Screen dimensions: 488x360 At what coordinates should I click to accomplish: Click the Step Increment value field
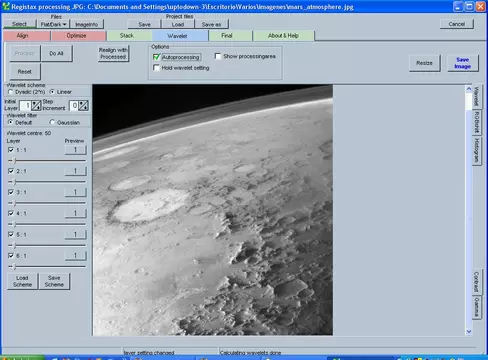(x=74, y=106)
